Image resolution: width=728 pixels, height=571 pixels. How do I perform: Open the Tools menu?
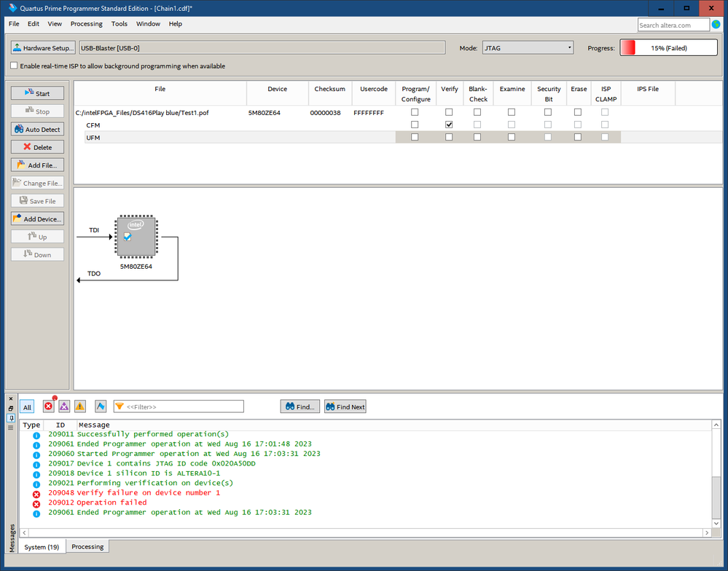[120, 23]
